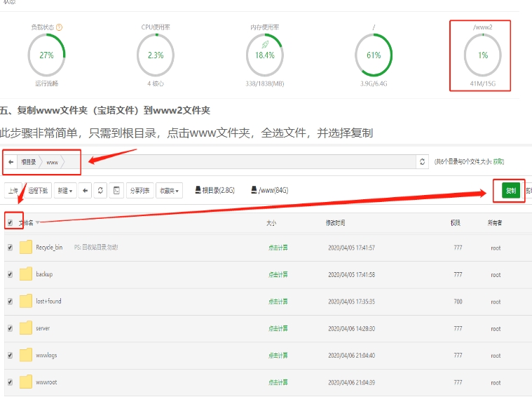532x397 pixels.
Task: Uncheck the server folder checkbox
Action: pos(10,328)
